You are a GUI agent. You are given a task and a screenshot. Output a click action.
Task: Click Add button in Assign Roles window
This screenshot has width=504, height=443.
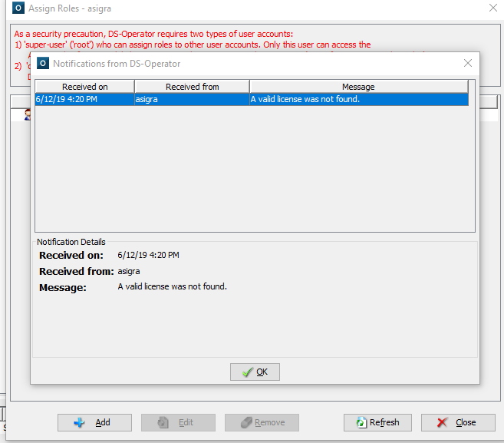(x=94, y=422)
